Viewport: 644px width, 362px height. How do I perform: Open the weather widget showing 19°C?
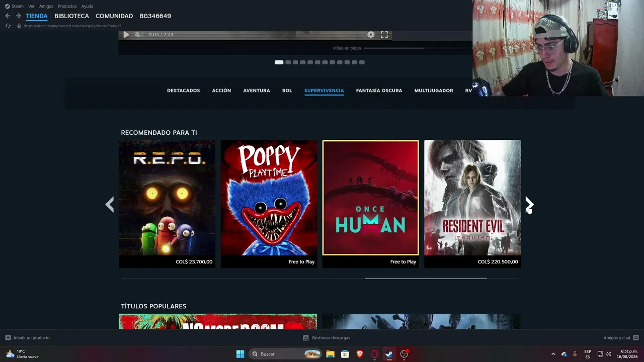22,354
